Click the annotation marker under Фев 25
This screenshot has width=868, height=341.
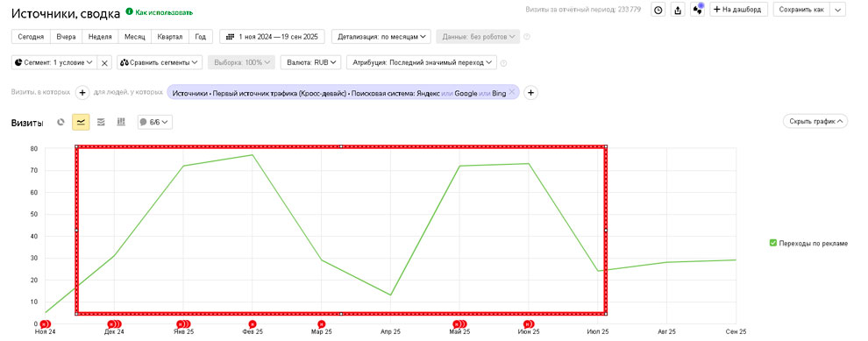pos(253,323)
